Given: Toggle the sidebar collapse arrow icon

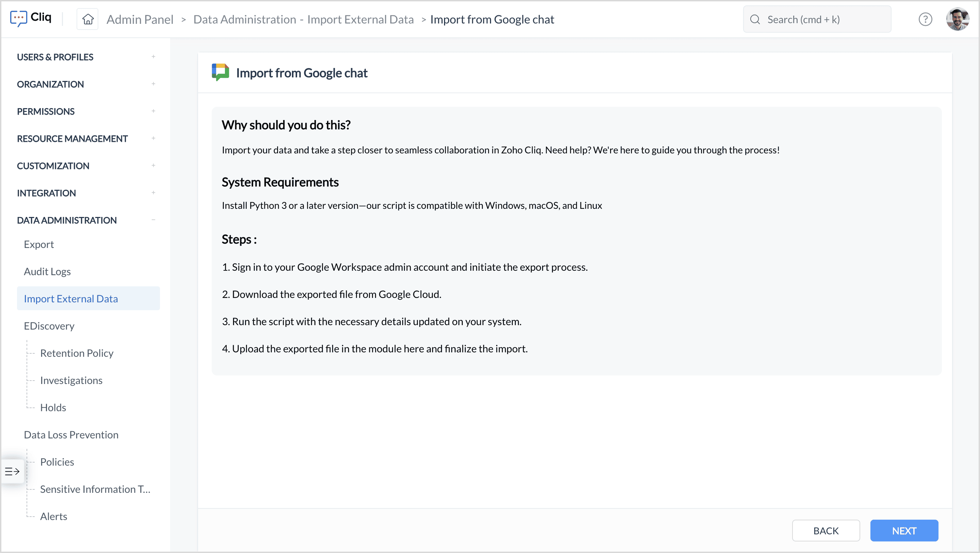Looking at the screenshot, I should click(12, 471).
